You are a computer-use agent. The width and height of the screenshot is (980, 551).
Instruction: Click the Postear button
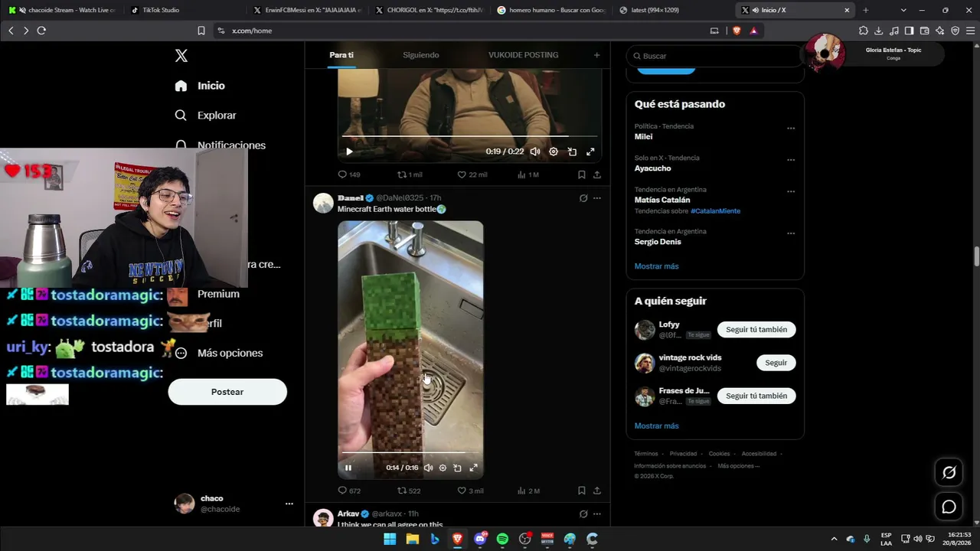(x=227, y=392)
